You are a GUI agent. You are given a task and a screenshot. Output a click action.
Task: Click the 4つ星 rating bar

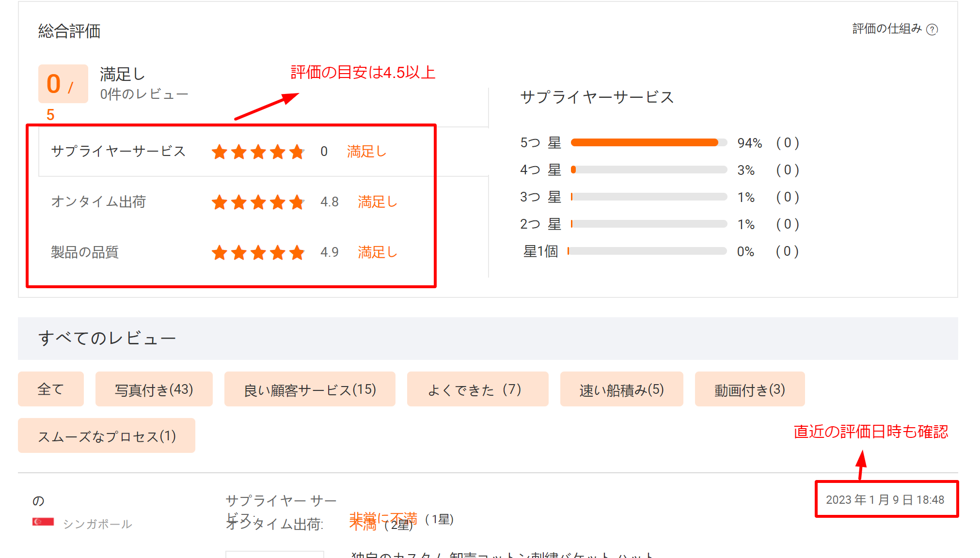(648, 170)
